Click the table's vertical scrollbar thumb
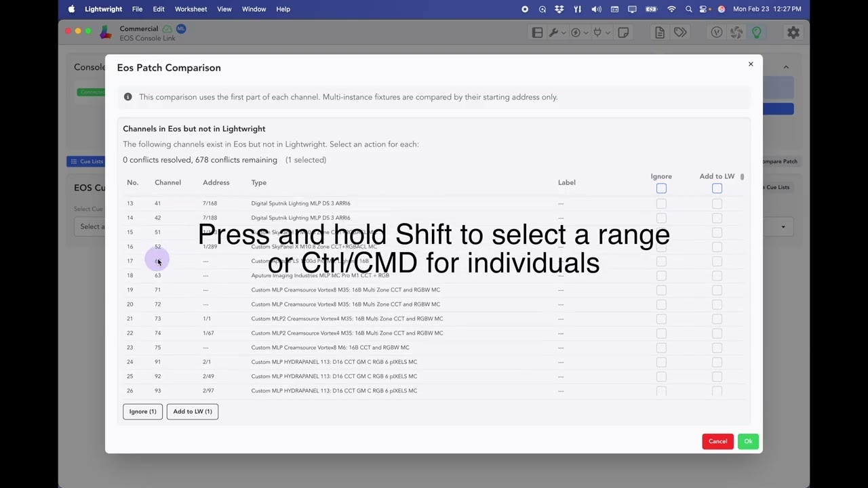Viewport: 868px width, 488px height. point(742,176)
